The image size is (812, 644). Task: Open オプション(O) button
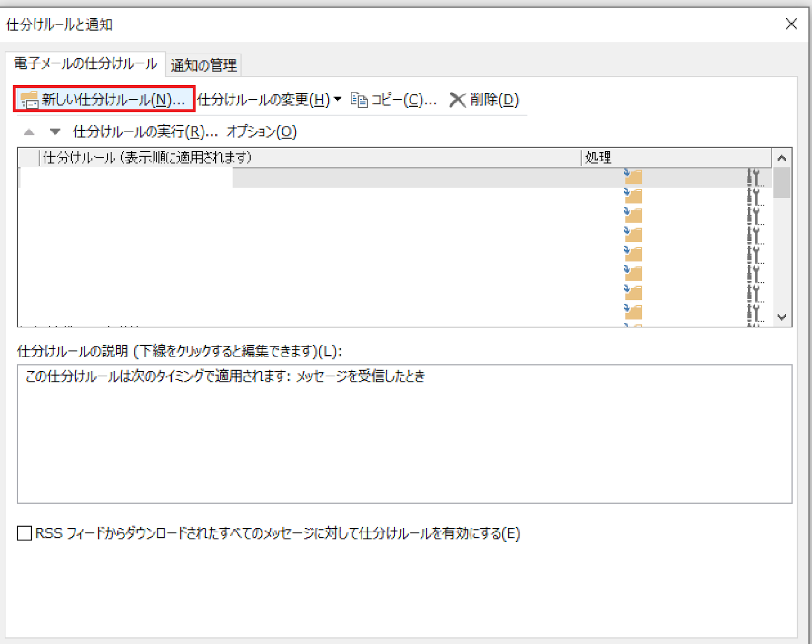[x=261, y=132]
